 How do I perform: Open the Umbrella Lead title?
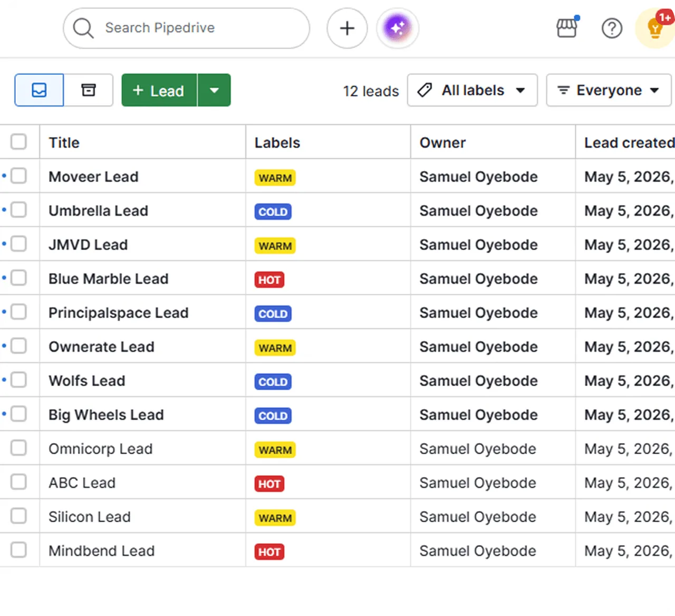(x=98, y=210)
